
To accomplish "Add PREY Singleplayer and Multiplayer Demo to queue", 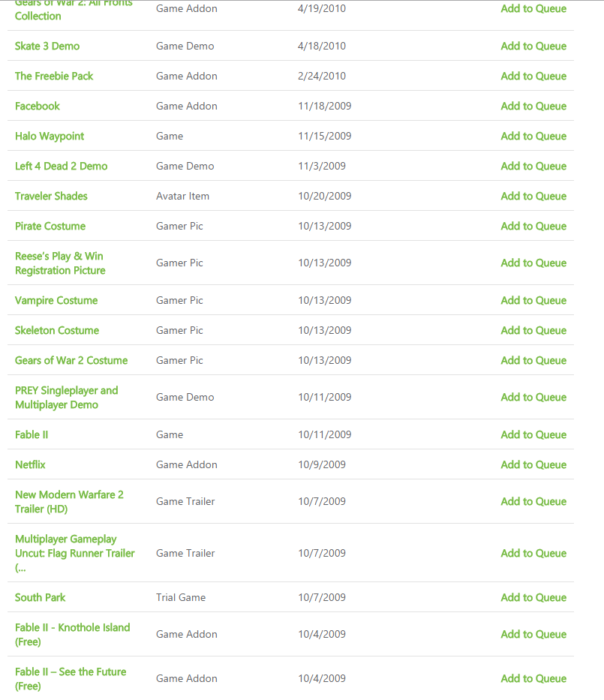I will click(x=533, y=398).
